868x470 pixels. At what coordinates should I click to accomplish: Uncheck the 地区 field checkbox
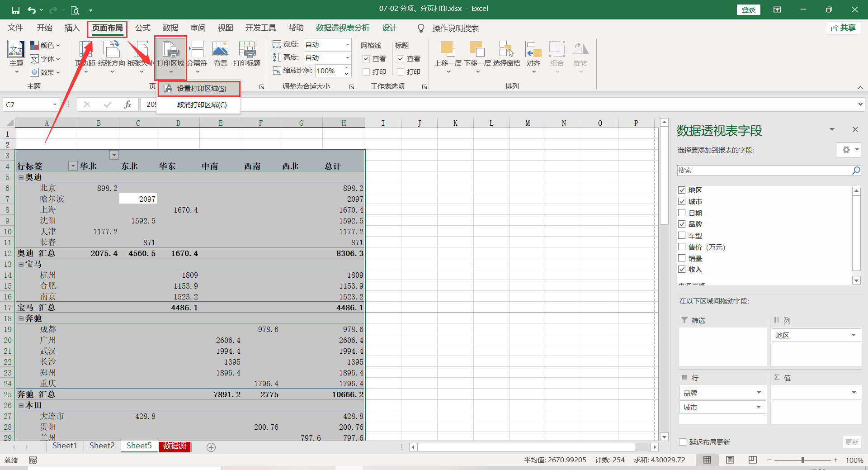(682, 190)
